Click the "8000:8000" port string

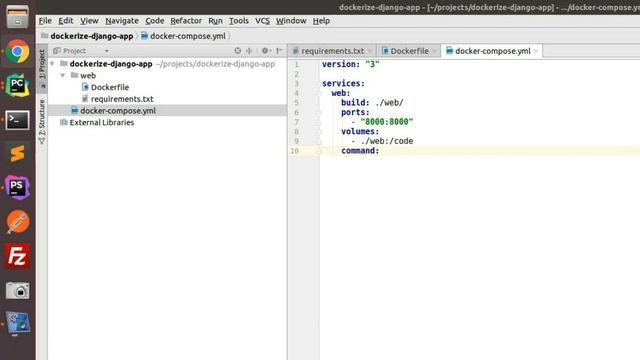click(387, 122)
